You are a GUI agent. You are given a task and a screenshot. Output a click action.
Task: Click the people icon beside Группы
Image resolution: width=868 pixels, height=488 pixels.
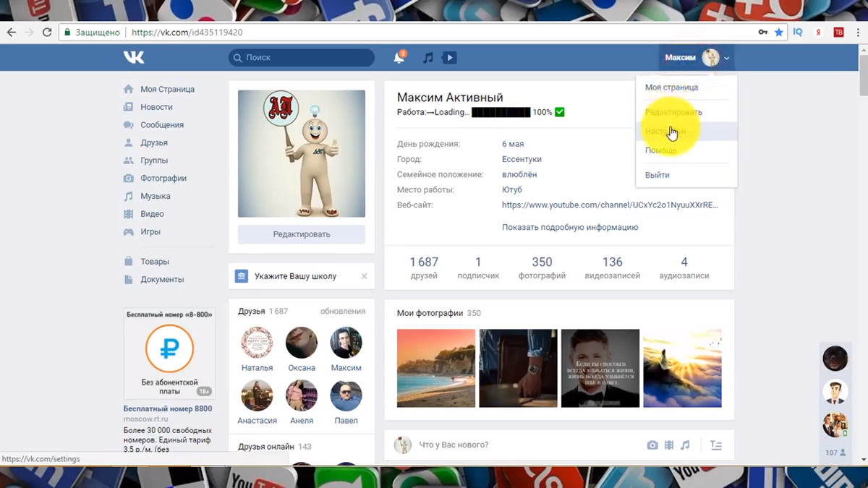[x=128, y=160]
